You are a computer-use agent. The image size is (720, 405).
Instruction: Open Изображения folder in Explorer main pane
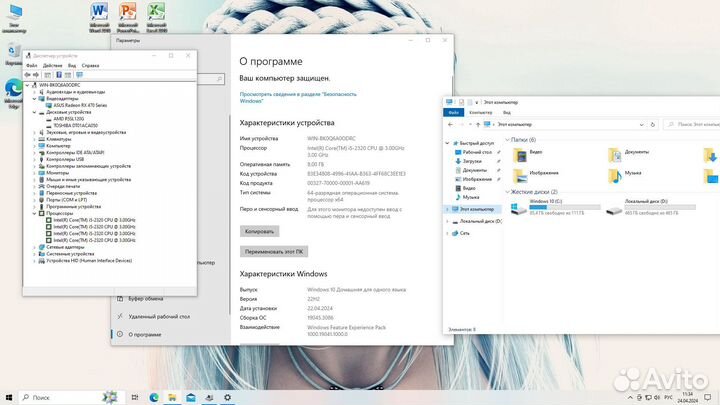click(x=536, y=176)
